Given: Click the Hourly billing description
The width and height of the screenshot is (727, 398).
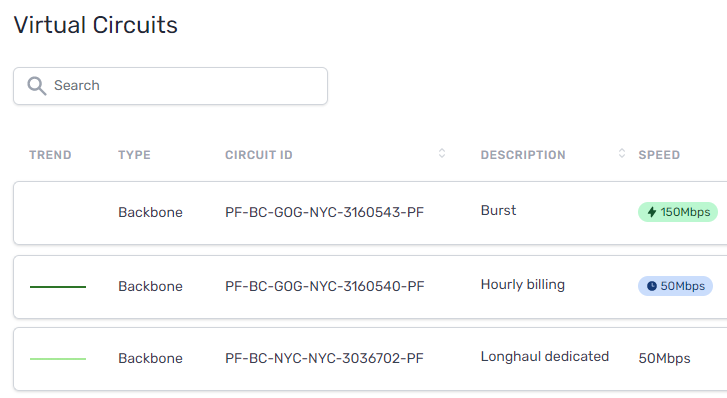Looking at the screenshot, I should (x=523, y=284).
